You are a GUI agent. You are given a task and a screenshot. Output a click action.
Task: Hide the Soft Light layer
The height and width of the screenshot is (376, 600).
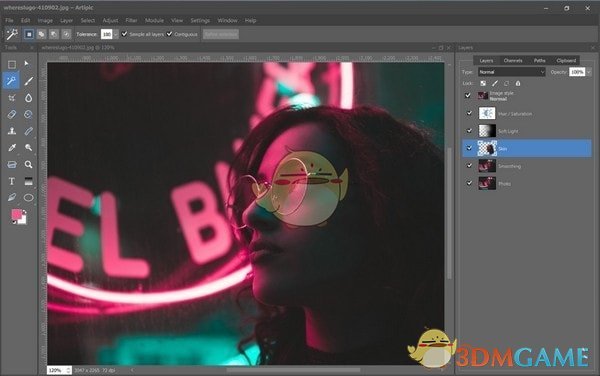coord(470,131)
